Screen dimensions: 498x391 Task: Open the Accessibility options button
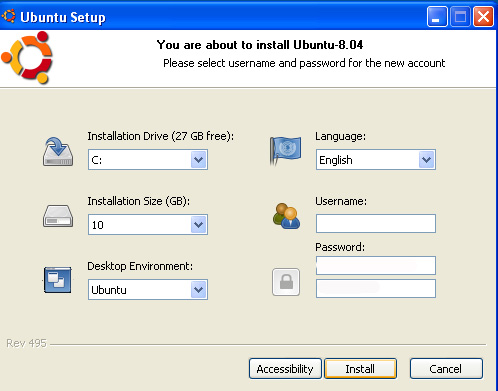click(285, 369)
